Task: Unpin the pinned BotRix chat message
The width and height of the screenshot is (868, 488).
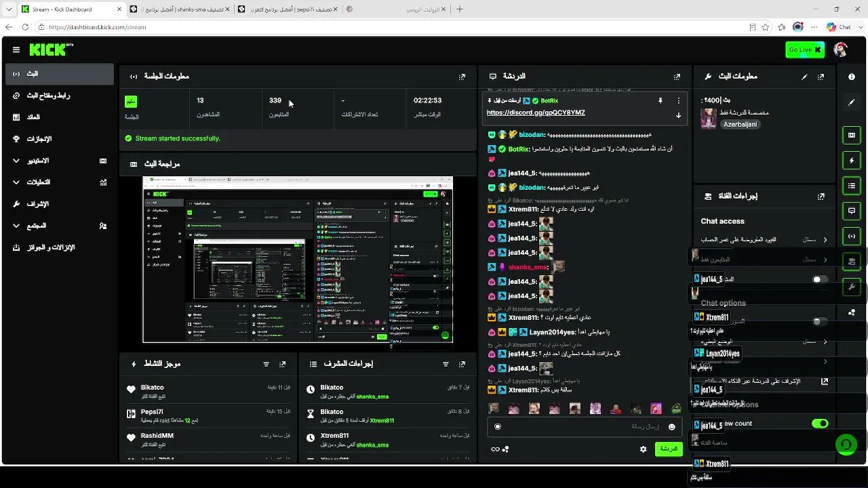Action: [x=660, y=100]
